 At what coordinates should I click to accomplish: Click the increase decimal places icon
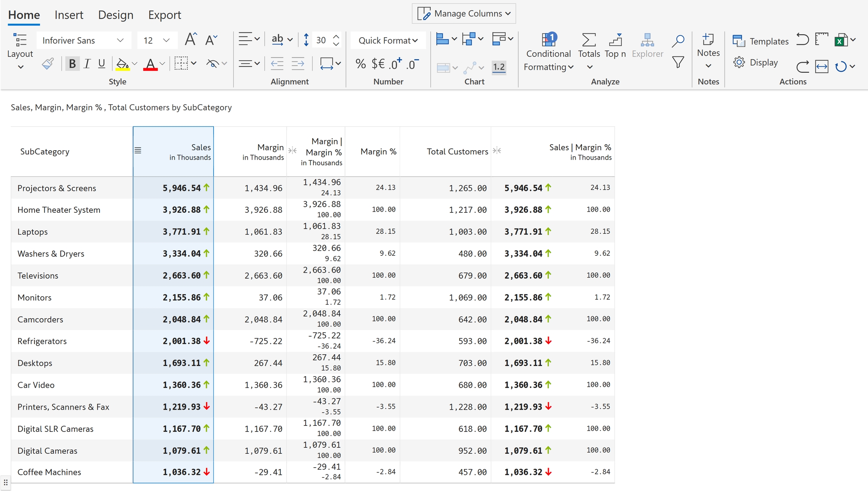395,64
